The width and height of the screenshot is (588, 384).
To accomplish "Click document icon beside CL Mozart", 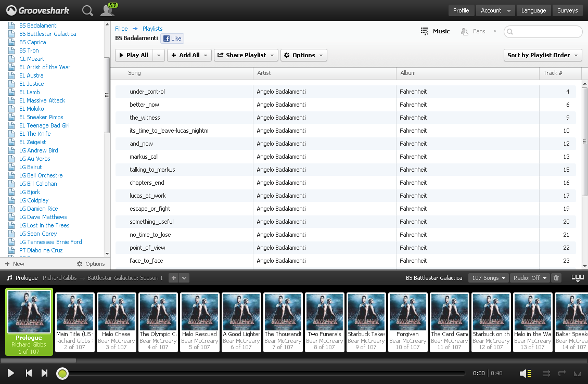I will tap(11, 59).
